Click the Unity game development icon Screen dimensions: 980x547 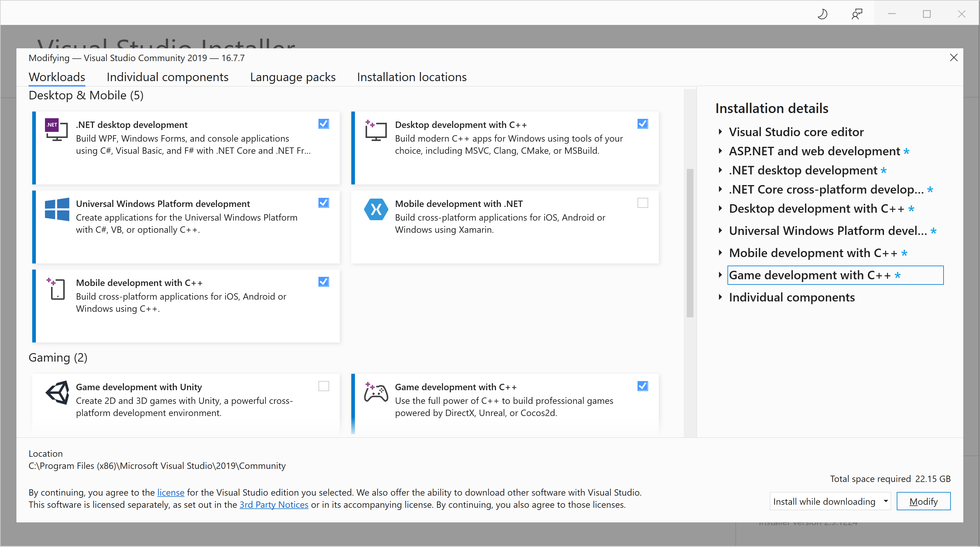pos(57,393)
